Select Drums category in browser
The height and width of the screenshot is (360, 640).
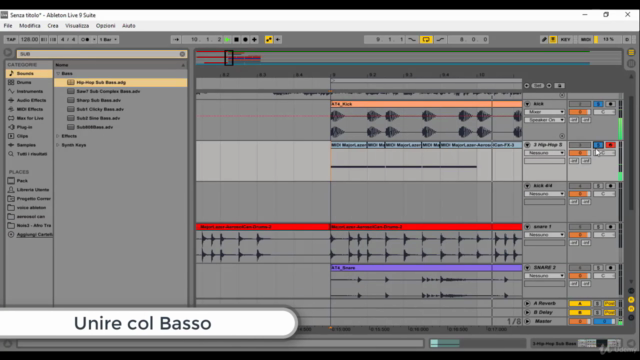coord(29,82)
